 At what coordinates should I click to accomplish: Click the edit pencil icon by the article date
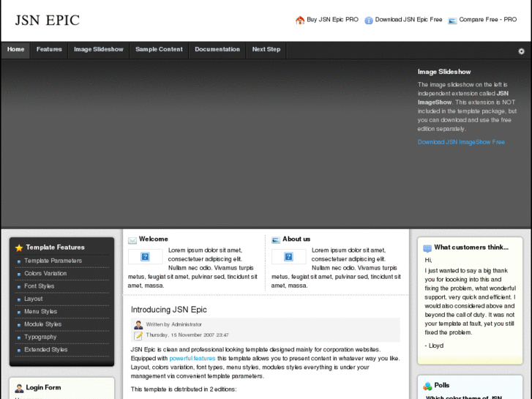pos(138,335)
